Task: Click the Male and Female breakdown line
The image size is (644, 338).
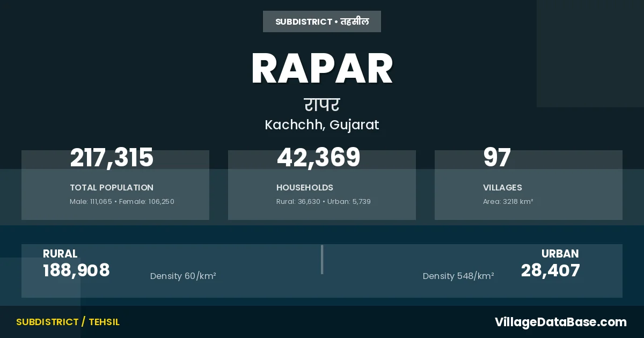Action: click(x=122, y=202)
